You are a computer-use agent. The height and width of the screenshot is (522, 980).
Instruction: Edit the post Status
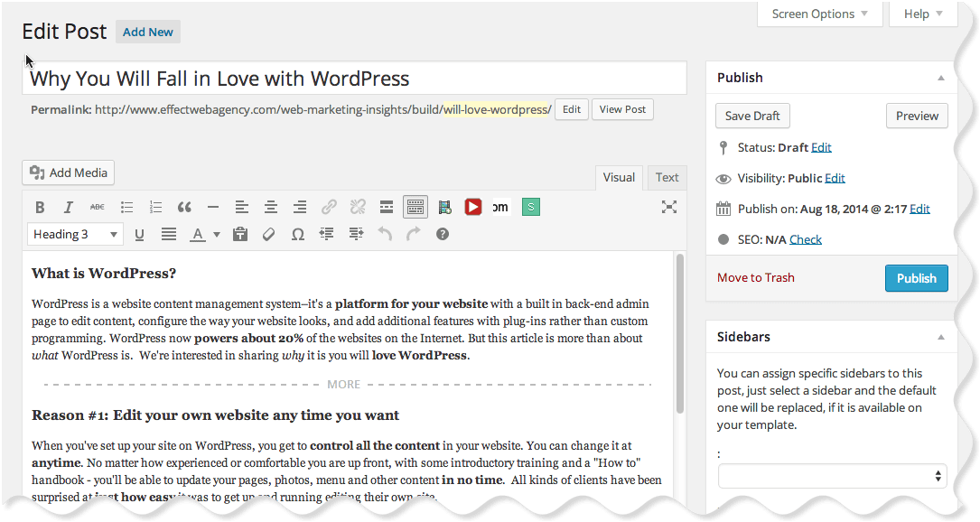point(821,147)
